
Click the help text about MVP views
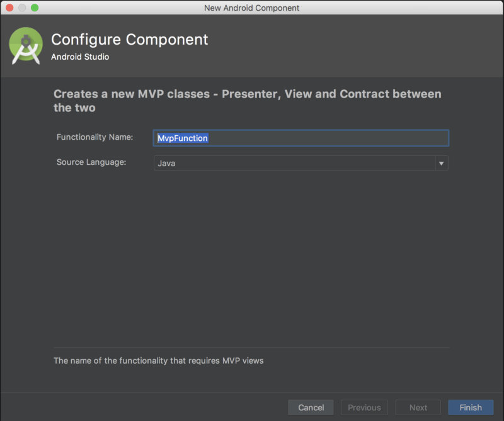coord(158,361)
